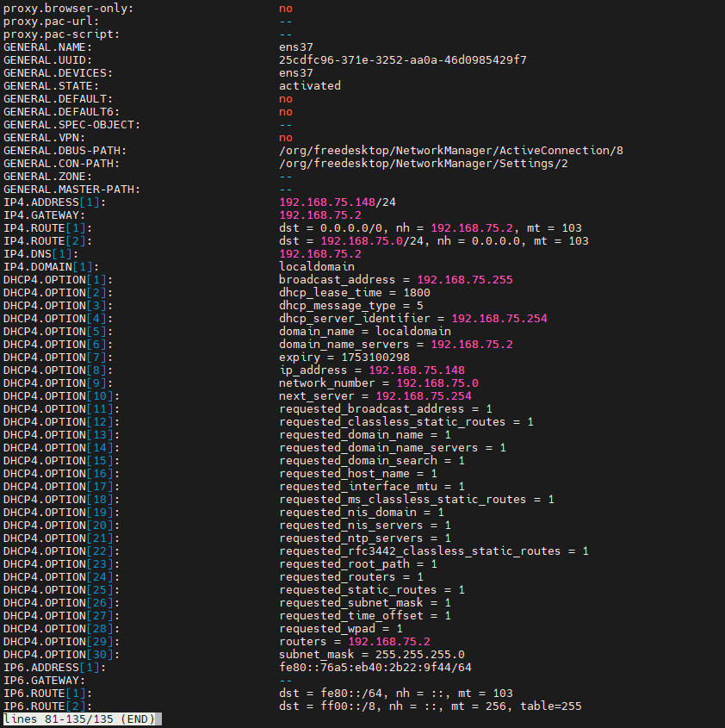Click the dhcp_server_identifier 192.168.75.254 value
This screenshot has height=728, width=725.
pos(499,319)
